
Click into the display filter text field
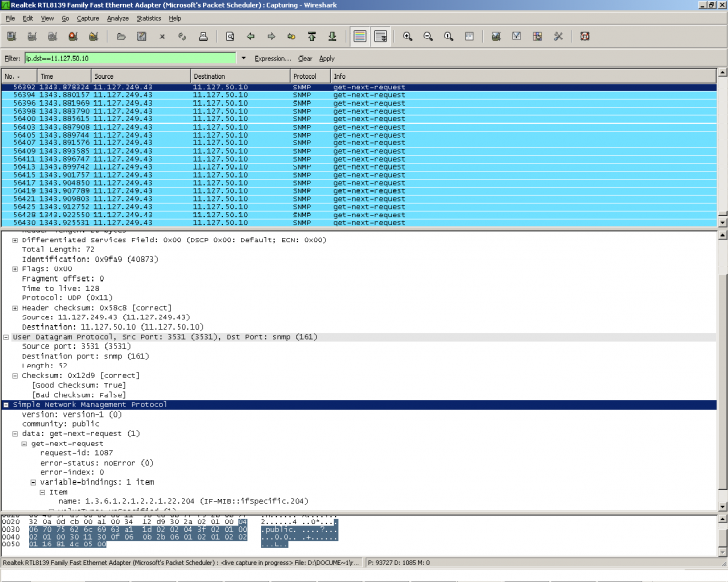(130, 58)
